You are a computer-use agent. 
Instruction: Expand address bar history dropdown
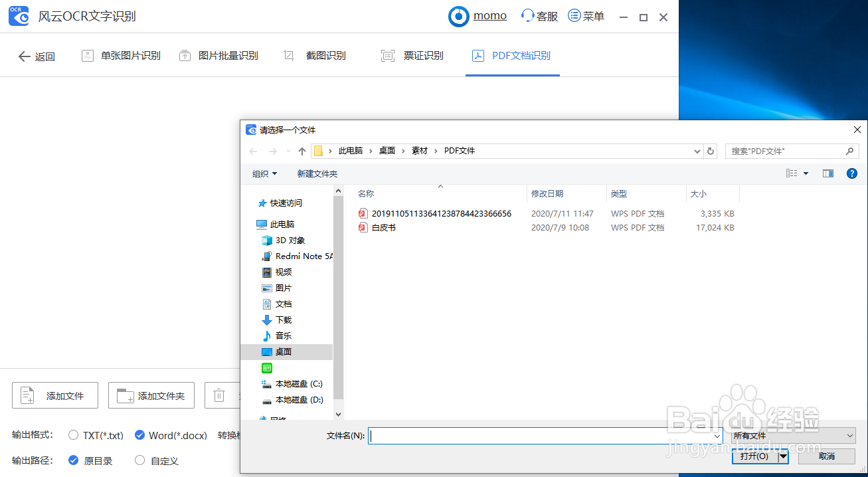697,151
